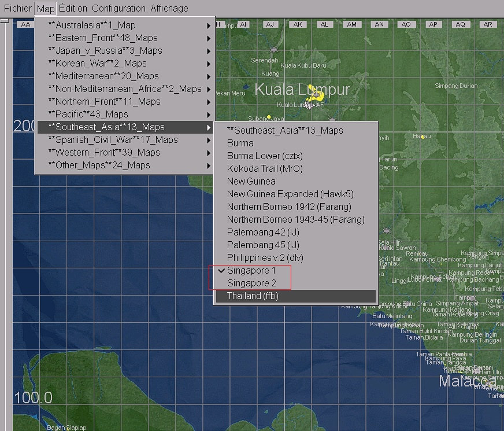The width and height of the screenshot is (504, 431).
Task: Click grid column header AO
Action: (406, 24)
